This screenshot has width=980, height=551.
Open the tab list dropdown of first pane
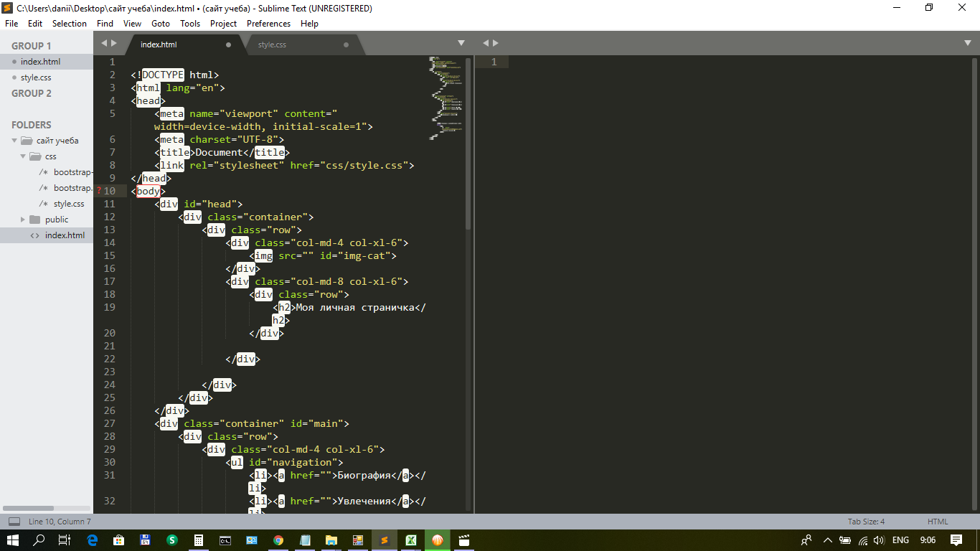point(461,43)
